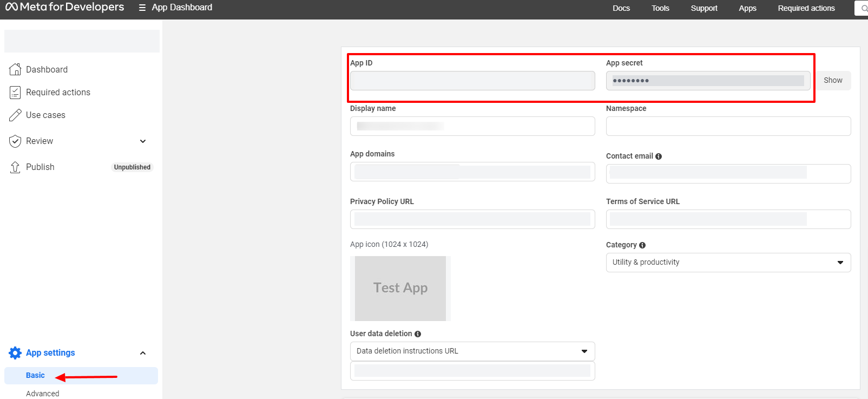This screenshot has width=868, height=399.
Task: Click the Terms of Service URL field
Action: [x=728, y=219]
